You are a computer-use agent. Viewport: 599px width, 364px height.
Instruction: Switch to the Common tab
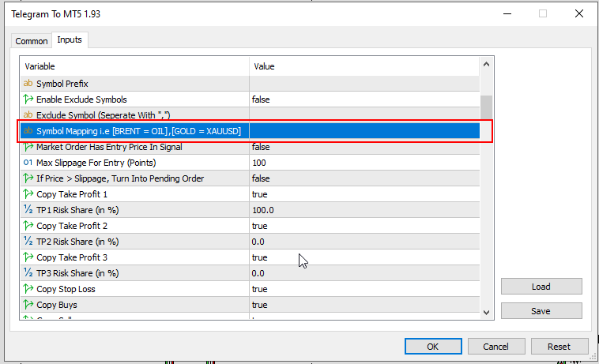coord(32,41)
